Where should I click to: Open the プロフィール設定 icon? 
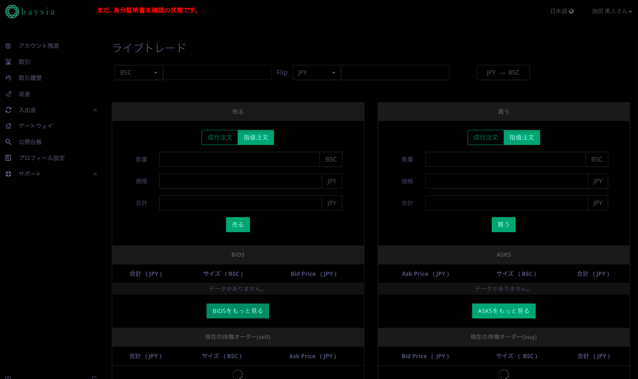8,158
